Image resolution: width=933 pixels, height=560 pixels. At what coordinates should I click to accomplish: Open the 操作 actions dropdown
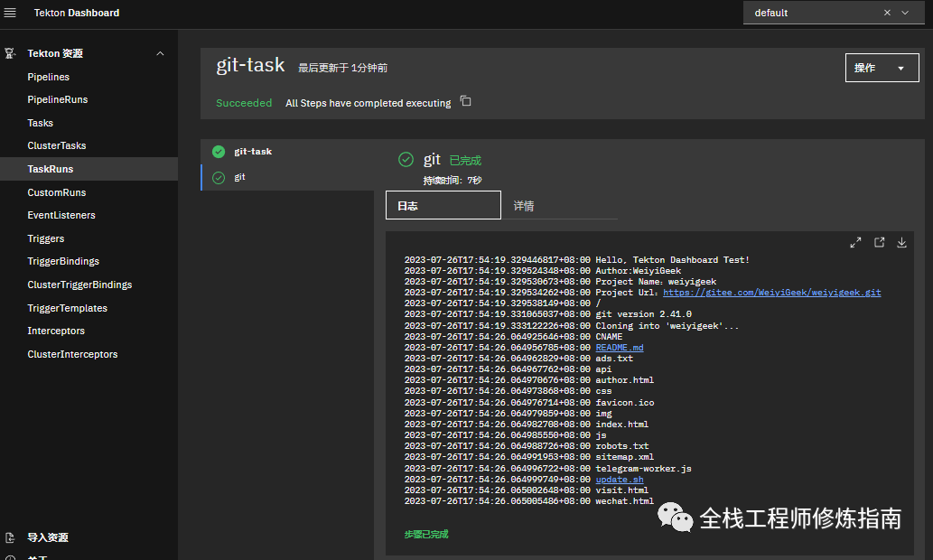pos(882,68)
